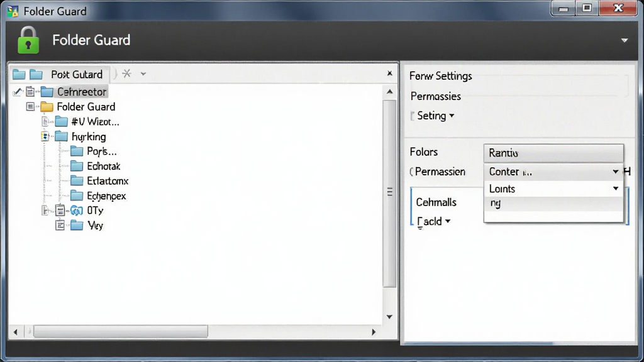Open the small toolbar dropdown chevron
The width and height of the screenshot is (644, 362).
click(x=143, y=74)
